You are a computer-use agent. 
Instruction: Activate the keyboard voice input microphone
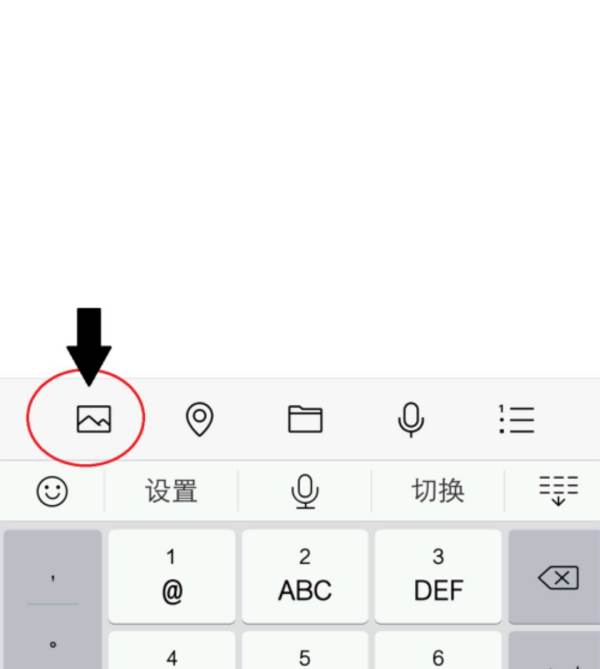pos(305,492)
